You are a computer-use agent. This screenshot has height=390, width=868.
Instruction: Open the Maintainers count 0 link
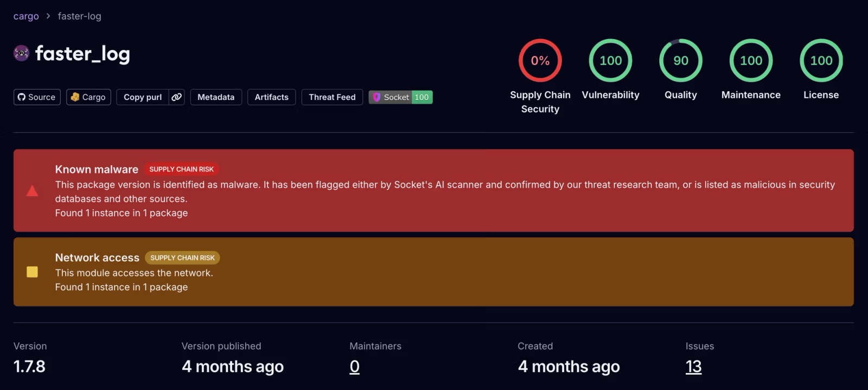point(355,367)
